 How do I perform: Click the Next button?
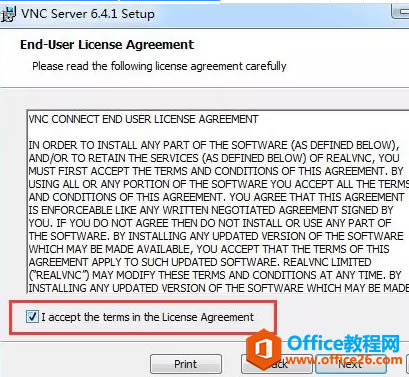[x=351, y=364]
